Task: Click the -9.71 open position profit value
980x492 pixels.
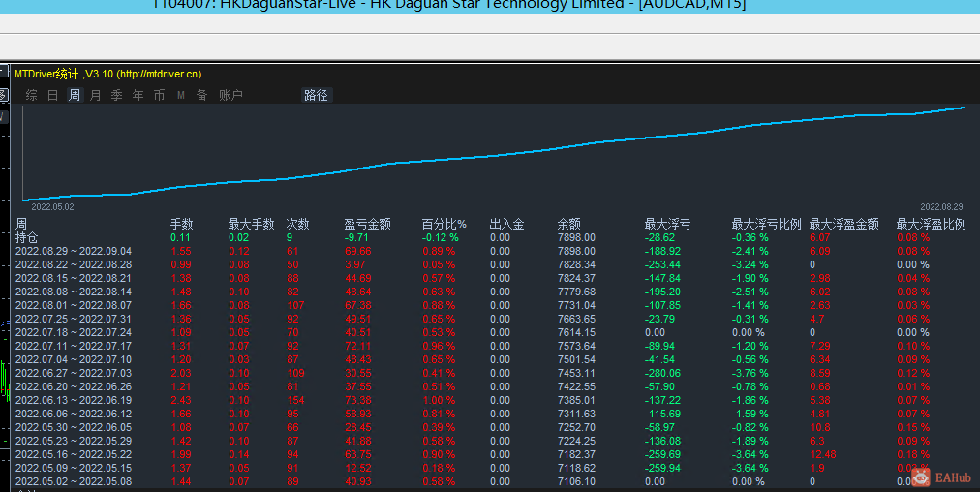Action: (x=357, y=237)
